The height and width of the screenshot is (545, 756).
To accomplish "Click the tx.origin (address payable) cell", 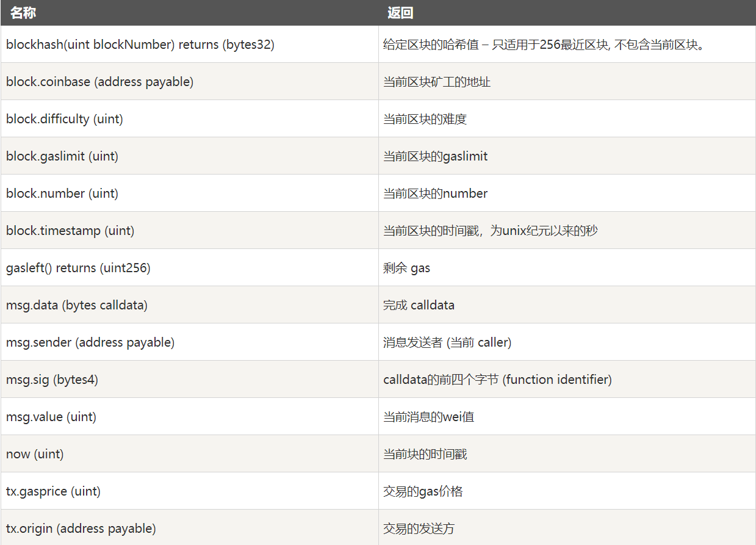I will pos(81,529).
